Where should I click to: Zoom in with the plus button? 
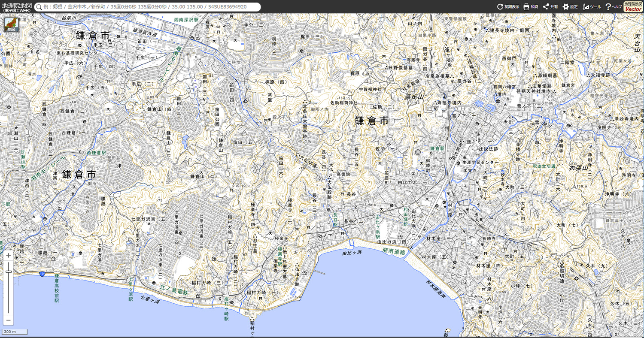click(8, 255)
